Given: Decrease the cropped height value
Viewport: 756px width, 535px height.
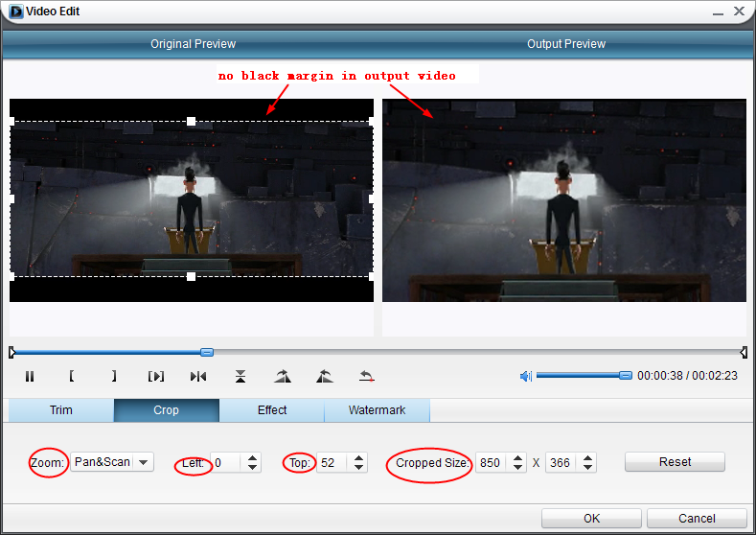Looking at the screenshot, I should pos(587,467).
